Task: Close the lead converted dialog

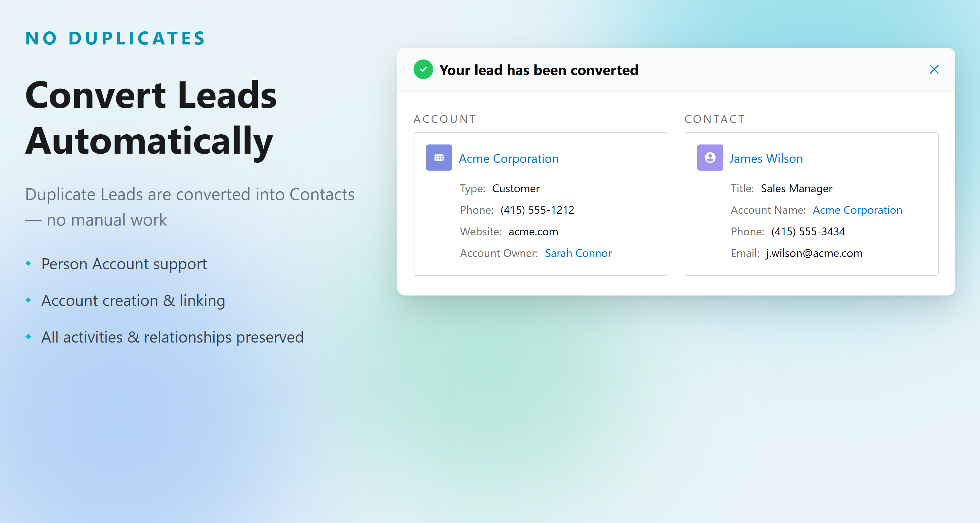Action: (x=934, y=70)
